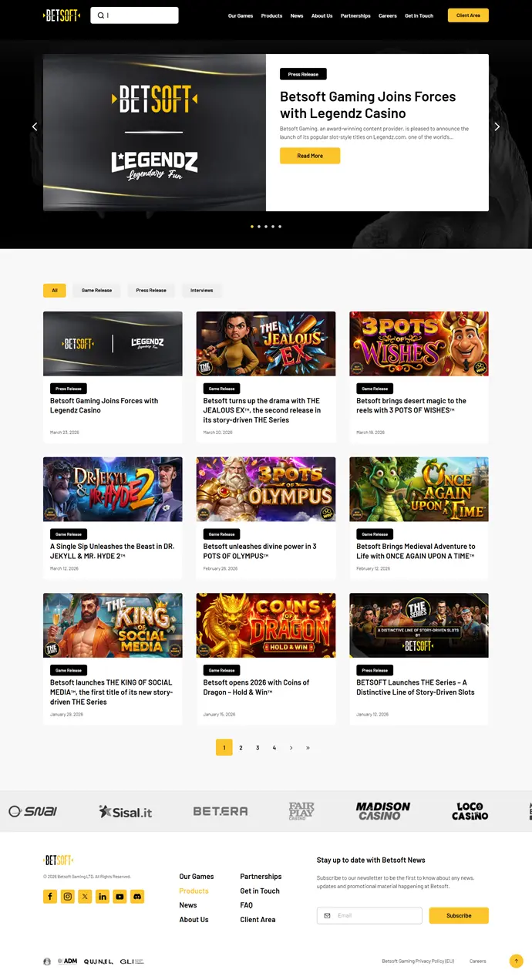
Task: Click the Subscribe button
Action: [459, 915]
